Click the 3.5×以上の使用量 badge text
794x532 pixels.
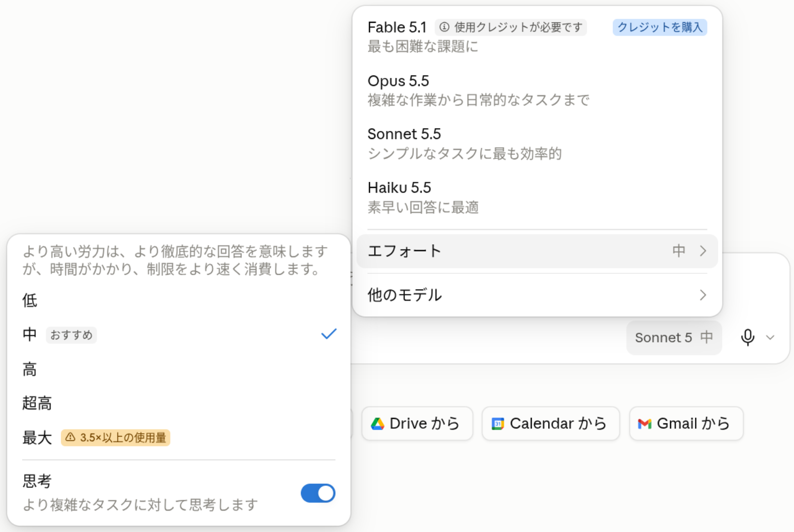(123, 438)
